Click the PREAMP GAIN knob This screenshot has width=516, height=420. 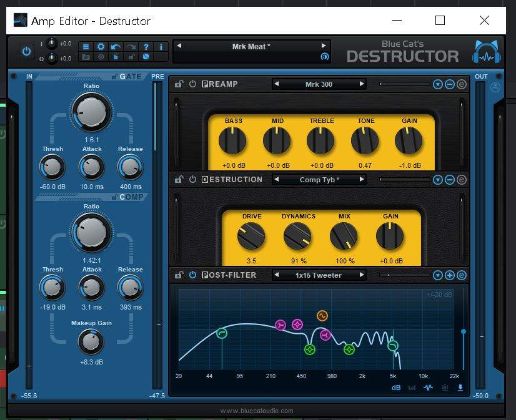pos(409,140)
